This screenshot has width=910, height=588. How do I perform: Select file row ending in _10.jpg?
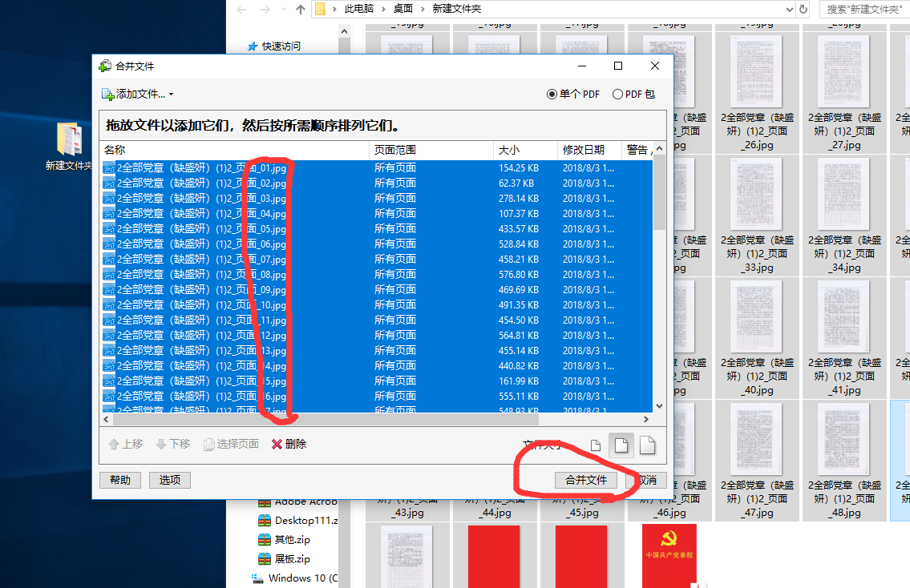378,305
